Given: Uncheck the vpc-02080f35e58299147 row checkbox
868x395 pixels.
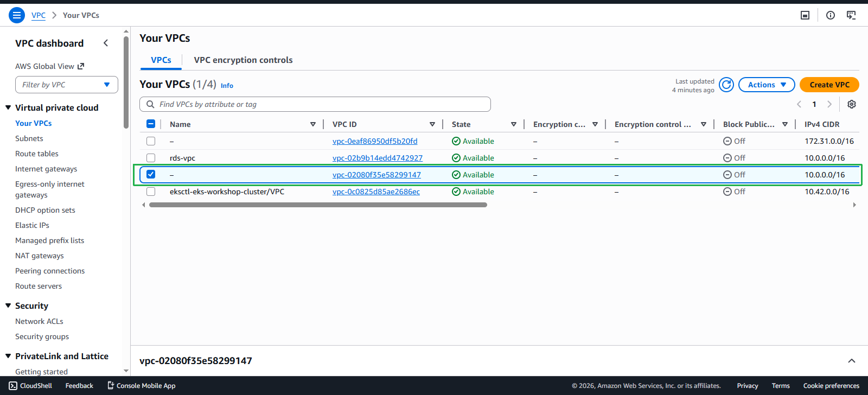Looking at the screenshot, I should (x=151, y=174).
